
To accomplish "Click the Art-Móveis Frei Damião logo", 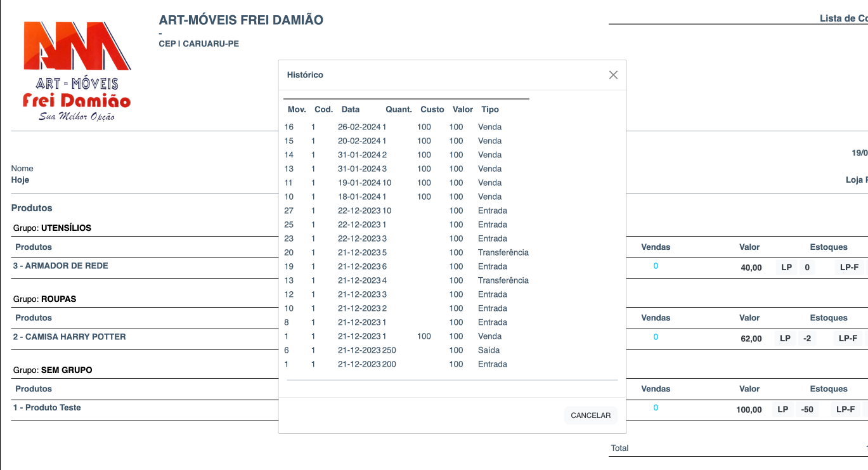I will pos(77,71).
